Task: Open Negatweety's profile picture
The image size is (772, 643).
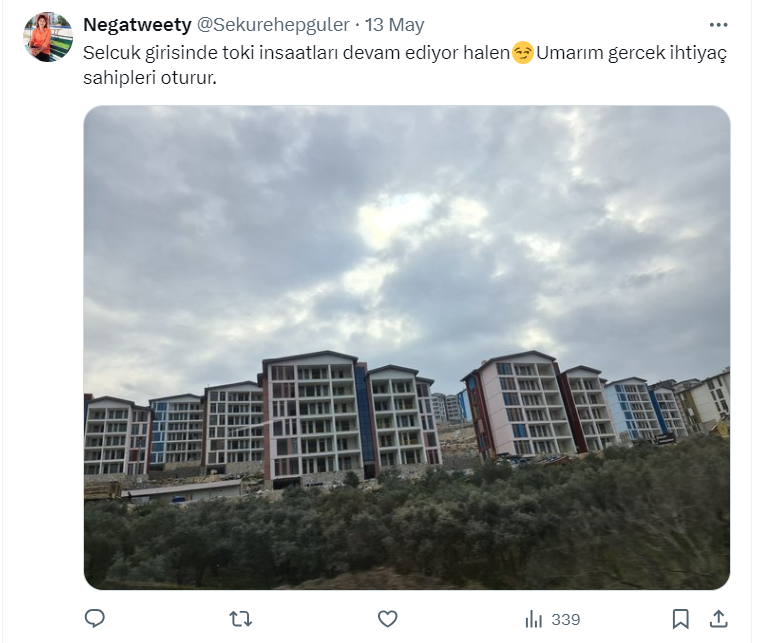Action: 48,37
